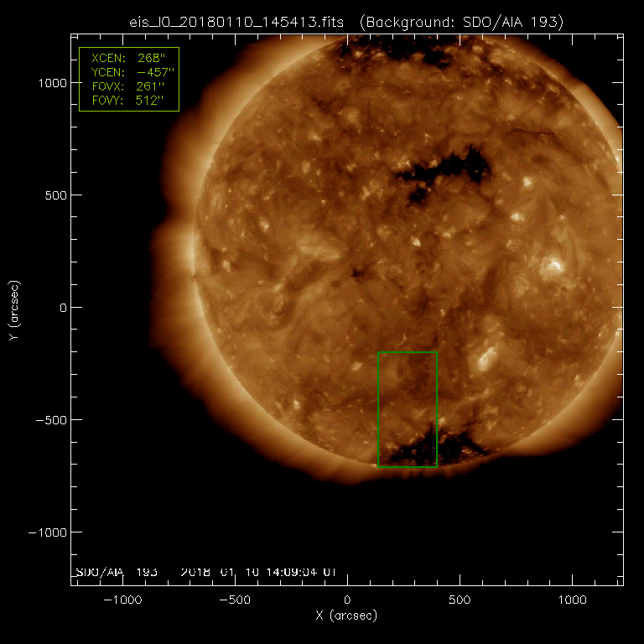Click the -500 tick label on Y axis
This screenshot has width=644, height=644.
(50, 420)
